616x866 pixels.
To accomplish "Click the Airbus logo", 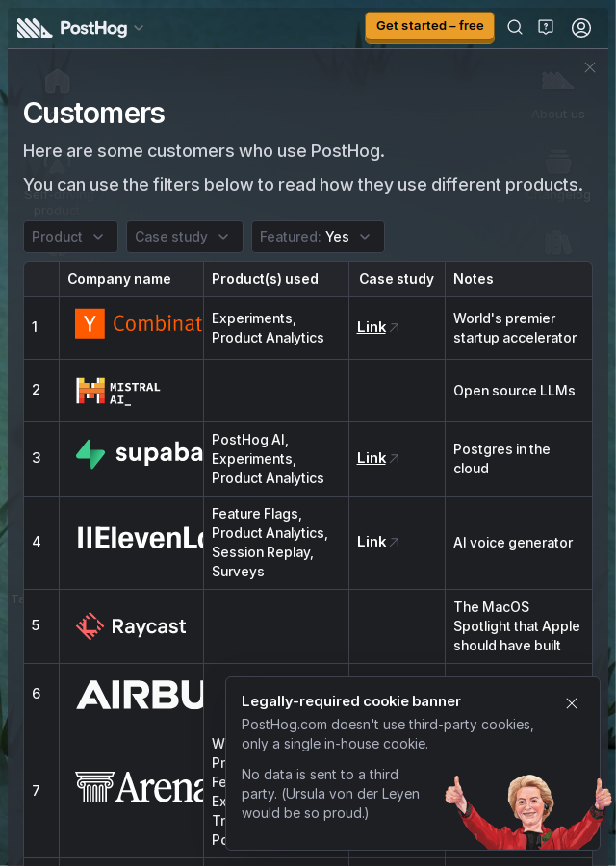I will [140, 695].
